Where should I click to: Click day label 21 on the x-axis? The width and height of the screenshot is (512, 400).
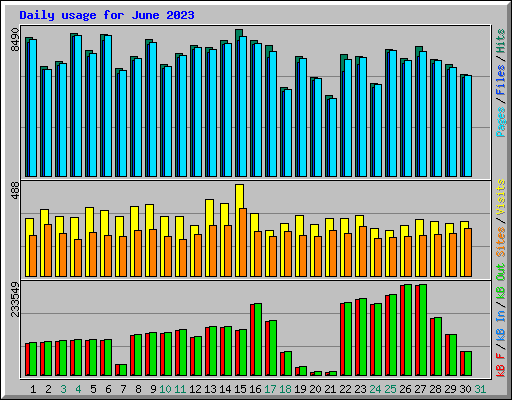pos(330,389)
